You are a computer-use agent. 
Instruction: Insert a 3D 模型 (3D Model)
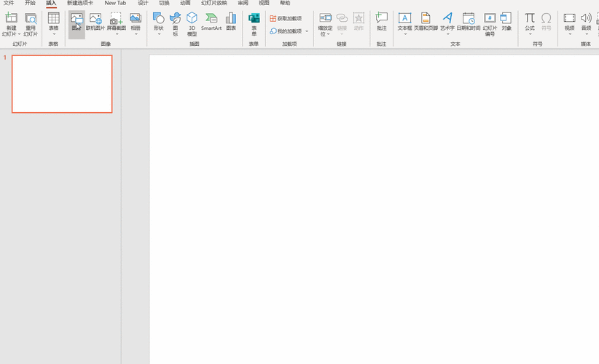[192, 25]
